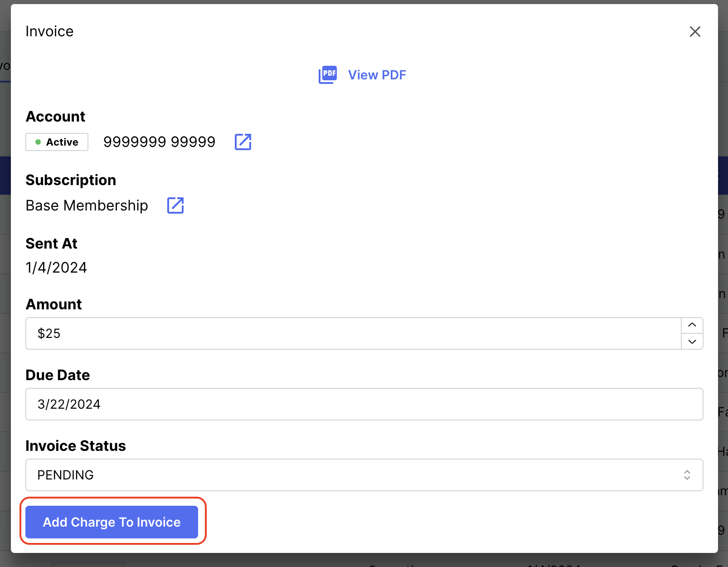728x567 pixels.
Task: Close the Invoice dialog with the X icon
Action: pos(695,31)
